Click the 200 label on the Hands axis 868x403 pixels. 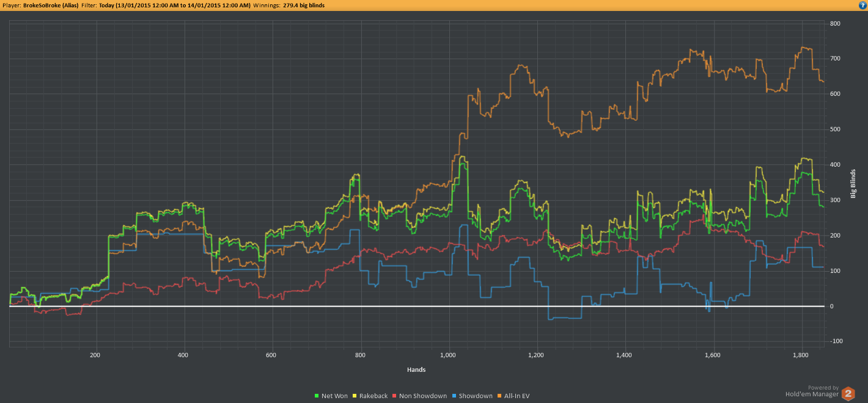point(95,355)
